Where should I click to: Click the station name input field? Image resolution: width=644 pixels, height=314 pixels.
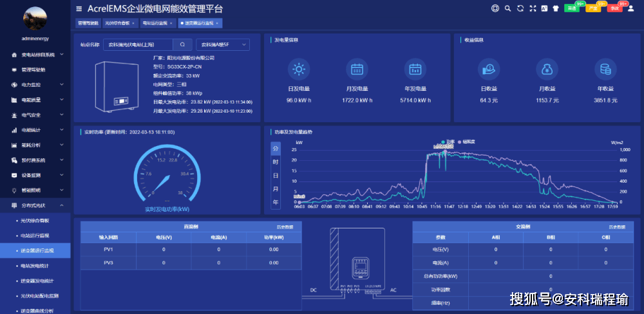(x=138, y=44)
